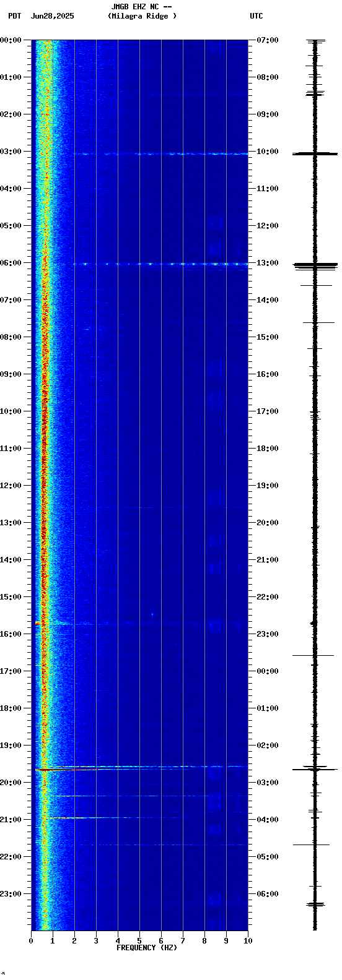The width and height of the screenshot is (342, 980).
Task: Click the UTC time label '06:00'
Action: [268, 894]
